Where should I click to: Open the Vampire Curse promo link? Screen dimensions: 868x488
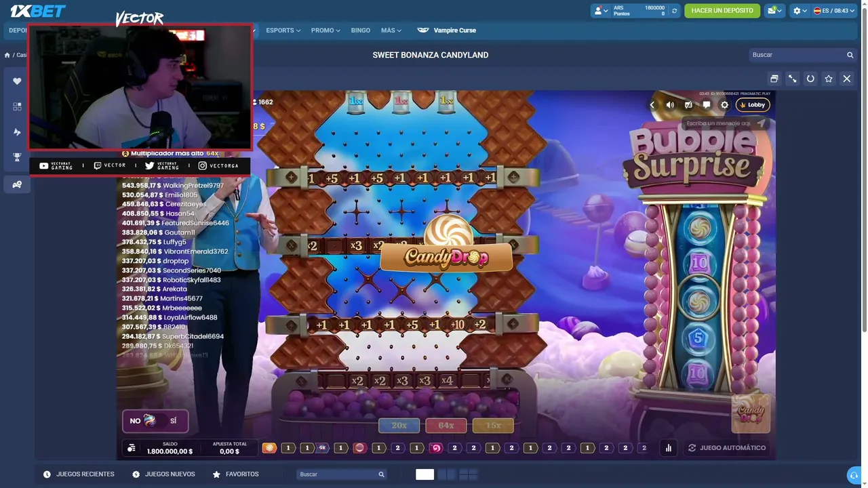point(446,30)
